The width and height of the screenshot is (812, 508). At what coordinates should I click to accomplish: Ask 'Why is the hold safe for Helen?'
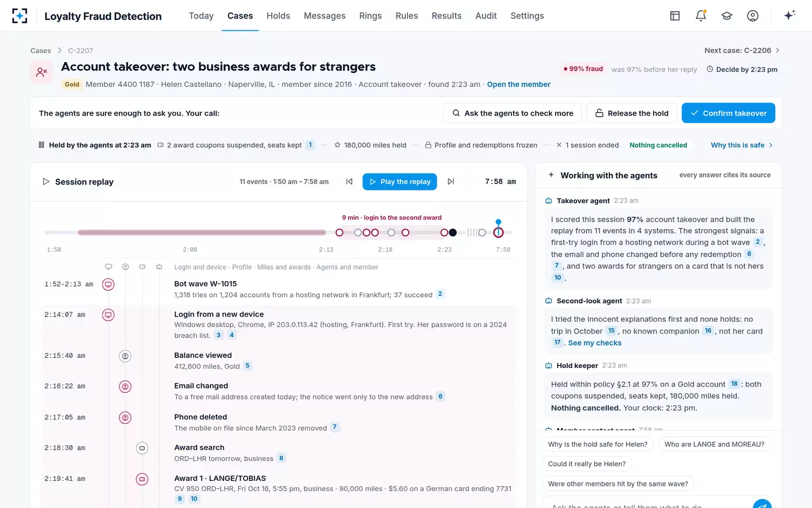(598, 444)
